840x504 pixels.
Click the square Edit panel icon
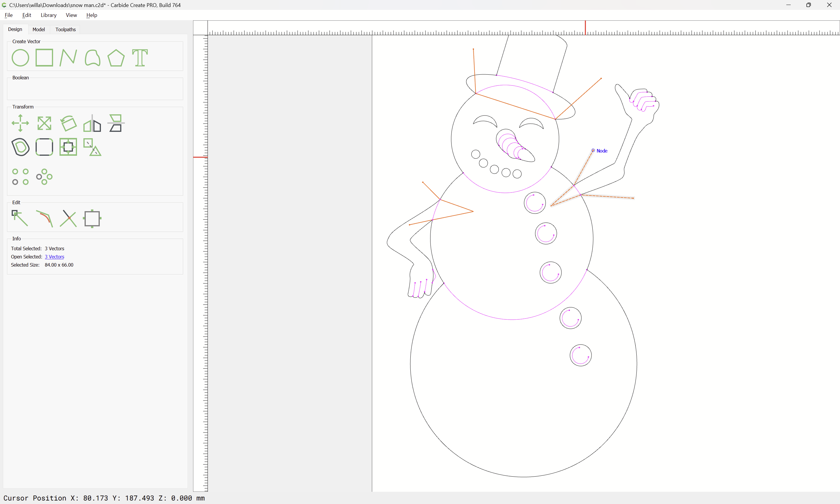[x=92, y=218]
